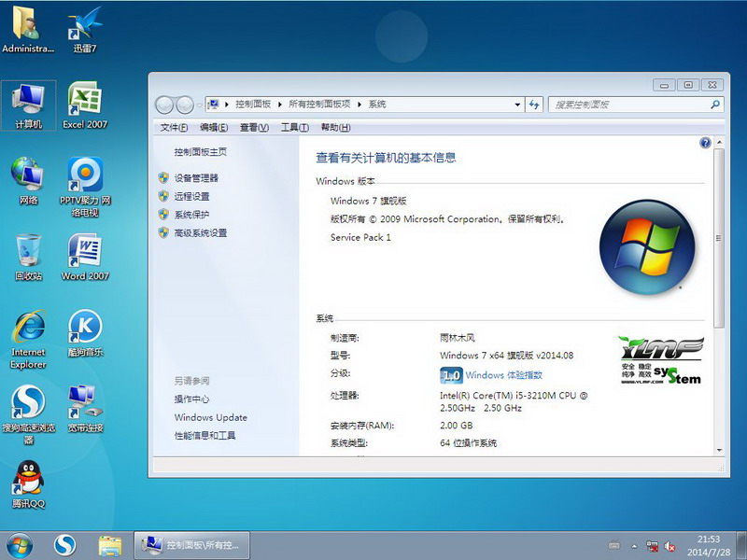Click the 1.0 experience index score badge
Screen dimensions: 747x560
[x=451, y=376]
